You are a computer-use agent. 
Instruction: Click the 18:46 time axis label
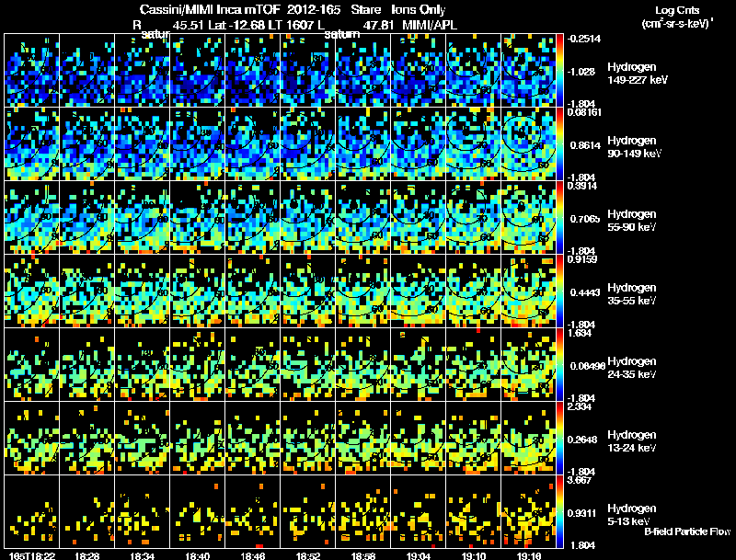pyautogui.click(x=252, y=555)
